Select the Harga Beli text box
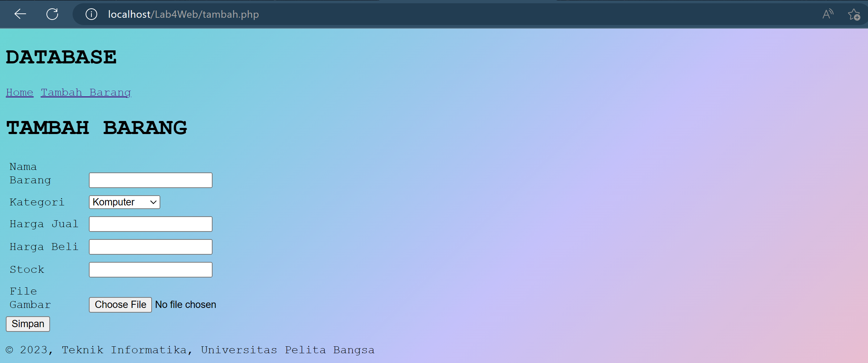Screen dimensions: 868x363 [x=150, y=246]
